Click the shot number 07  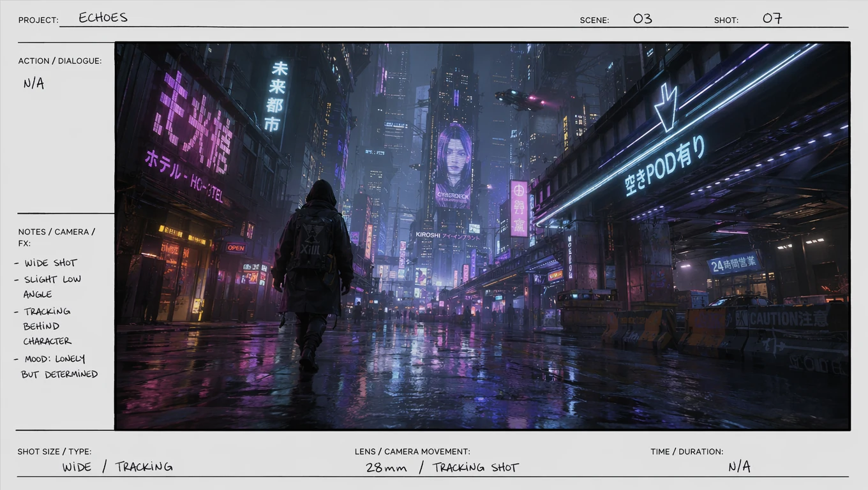pos(772,18)
